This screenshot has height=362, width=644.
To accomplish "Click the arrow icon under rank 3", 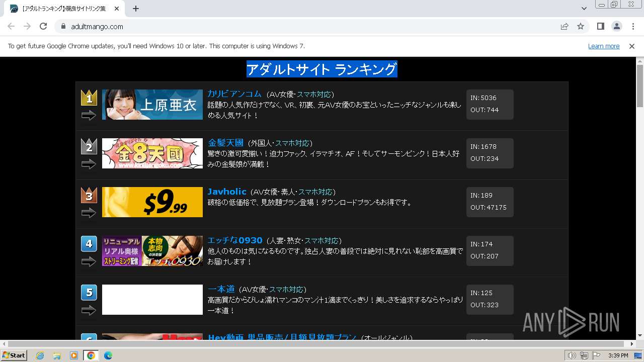I will 89,213.
